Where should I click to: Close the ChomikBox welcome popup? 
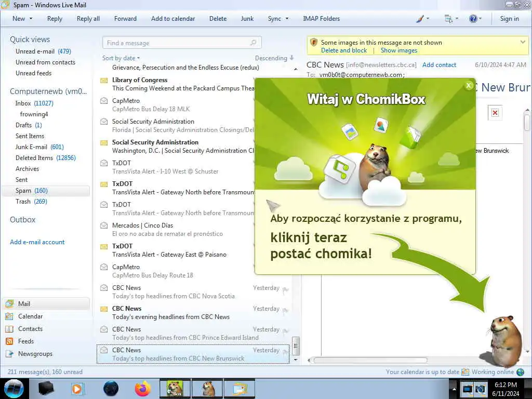click(469, 86)
